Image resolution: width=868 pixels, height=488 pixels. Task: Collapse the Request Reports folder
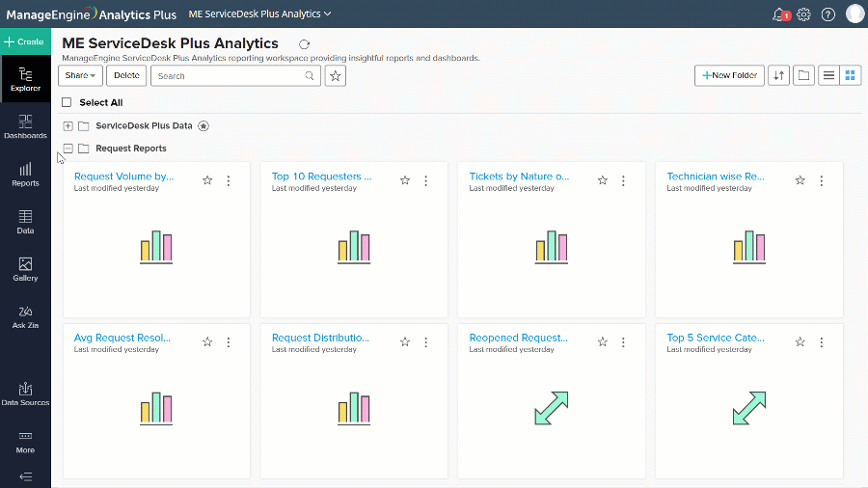tap(68, 149)
